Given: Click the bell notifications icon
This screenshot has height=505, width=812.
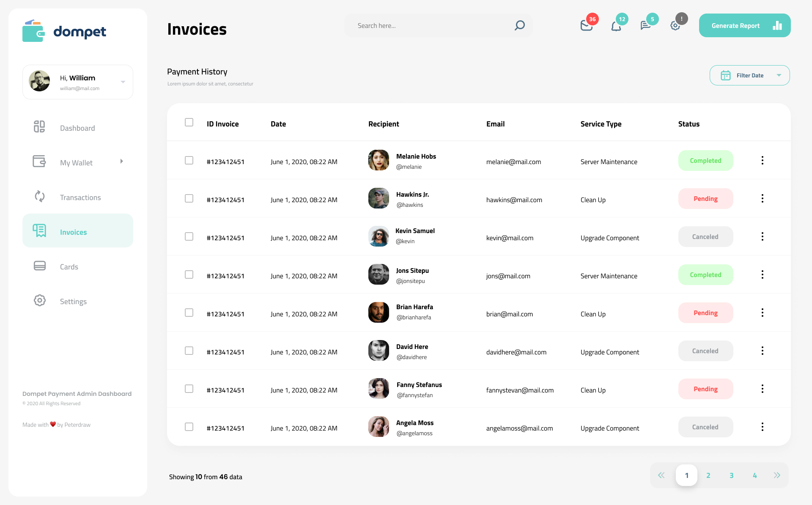Looking at the screenshot, I should pos(617,25).
